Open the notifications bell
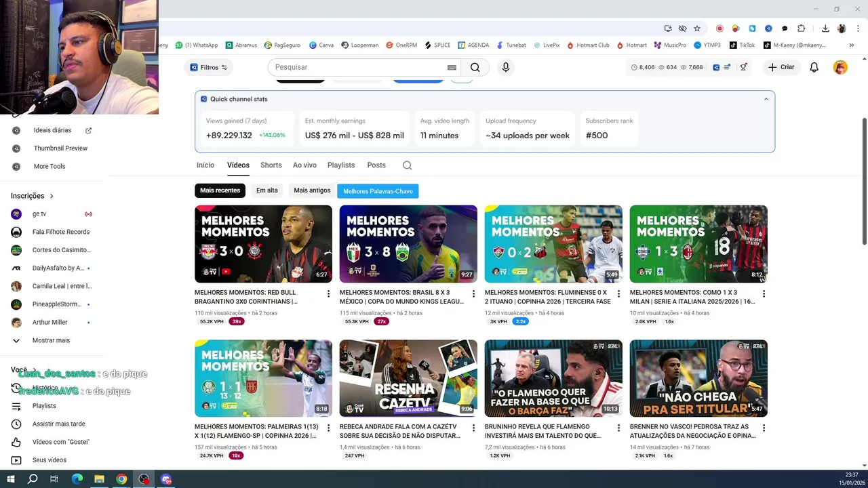 coord(814,67)
